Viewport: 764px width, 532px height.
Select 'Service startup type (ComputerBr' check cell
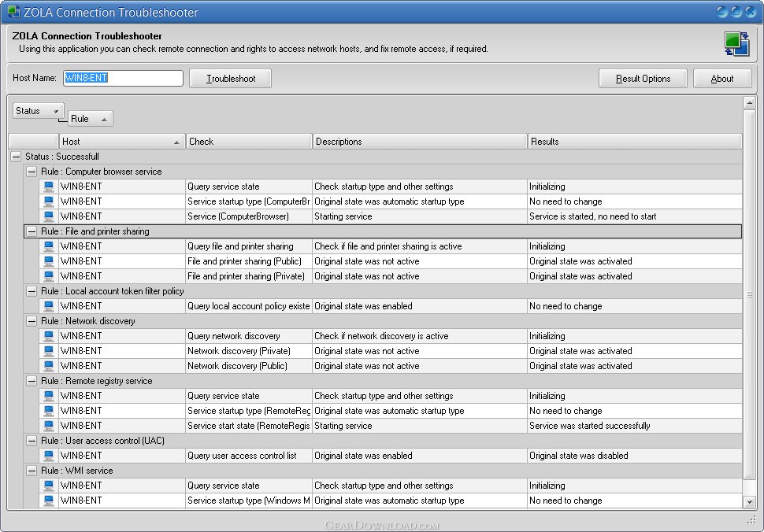pos(248,201)
